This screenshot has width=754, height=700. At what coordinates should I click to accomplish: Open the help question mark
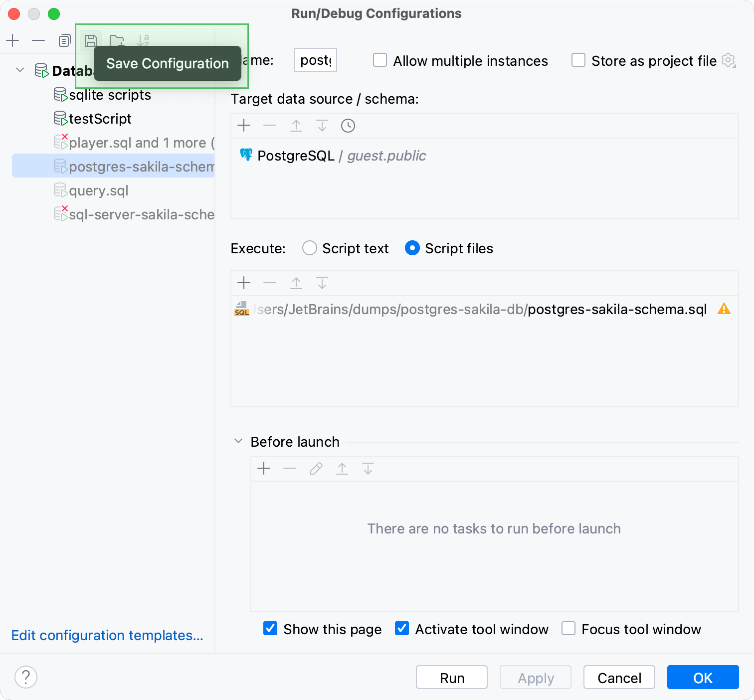(26, 677)
